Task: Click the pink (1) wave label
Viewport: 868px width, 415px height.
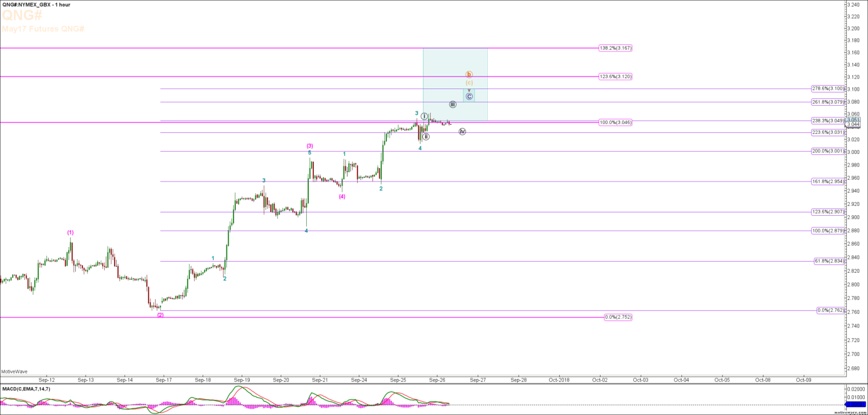Action: [x=70, y=232]
